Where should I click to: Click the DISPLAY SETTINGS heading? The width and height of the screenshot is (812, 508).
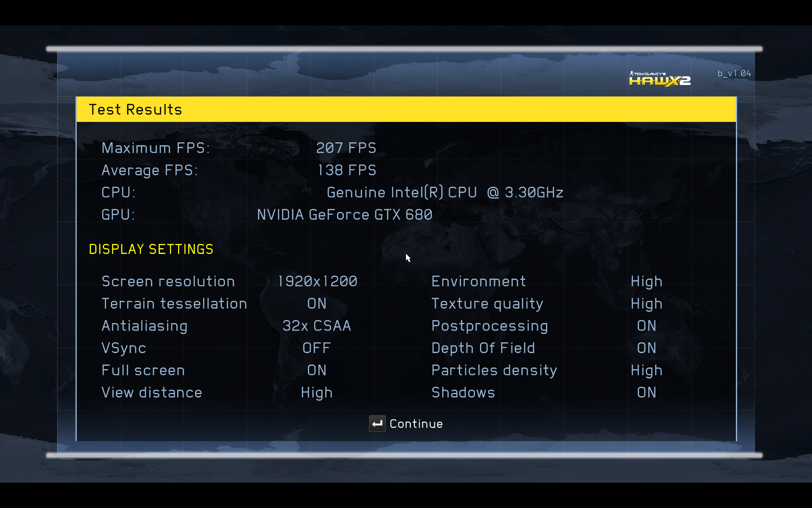[x=151, y=249]
